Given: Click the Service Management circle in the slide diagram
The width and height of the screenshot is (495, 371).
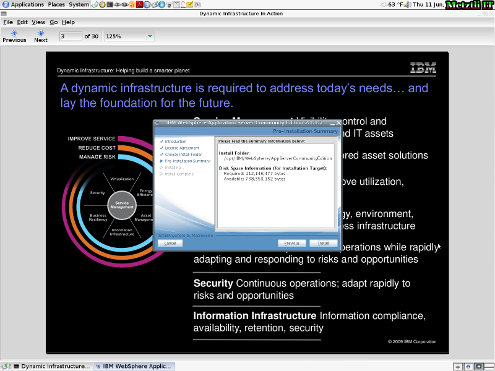Looking at the screenshot, I should [x=122, y=205].
